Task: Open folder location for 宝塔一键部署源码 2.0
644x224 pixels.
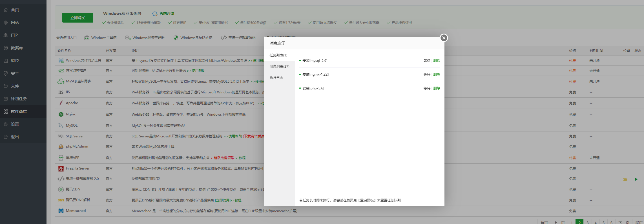Action: (625, 179)
